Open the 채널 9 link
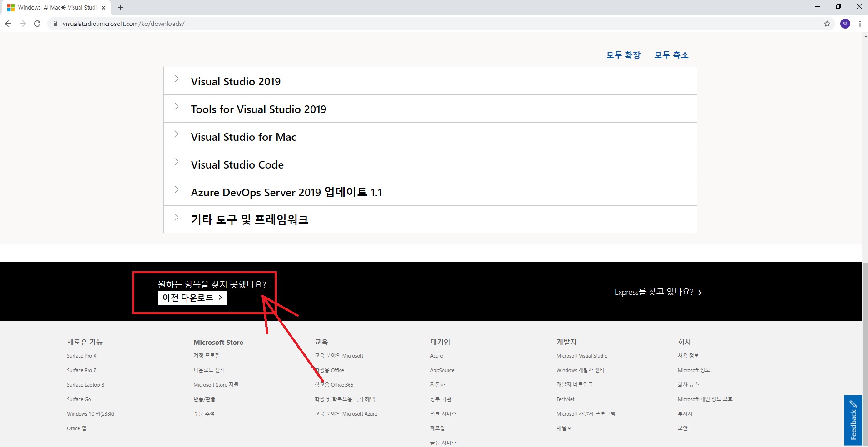This screenshot has width=868, height=447. tap(564, 428)
